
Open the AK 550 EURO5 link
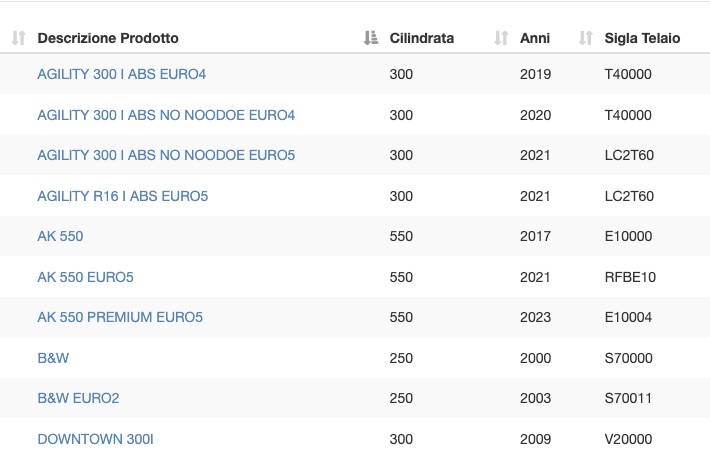point(86,277)
